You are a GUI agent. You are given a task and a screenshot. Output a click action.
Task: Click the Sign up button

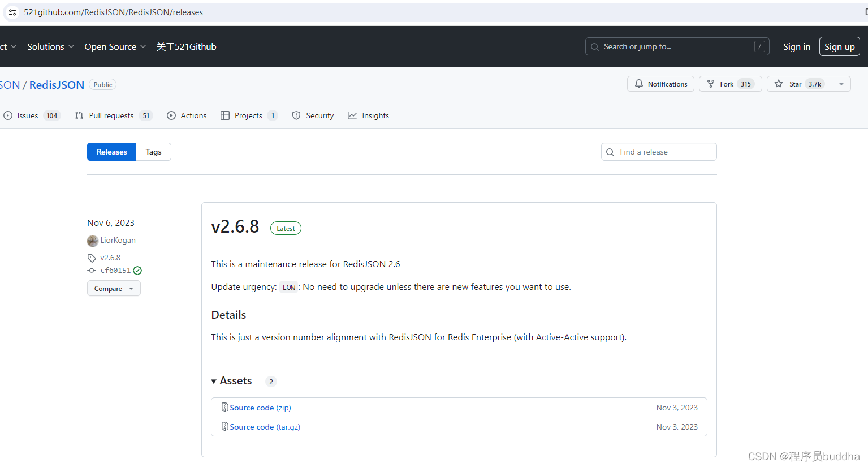coord(839,46)
